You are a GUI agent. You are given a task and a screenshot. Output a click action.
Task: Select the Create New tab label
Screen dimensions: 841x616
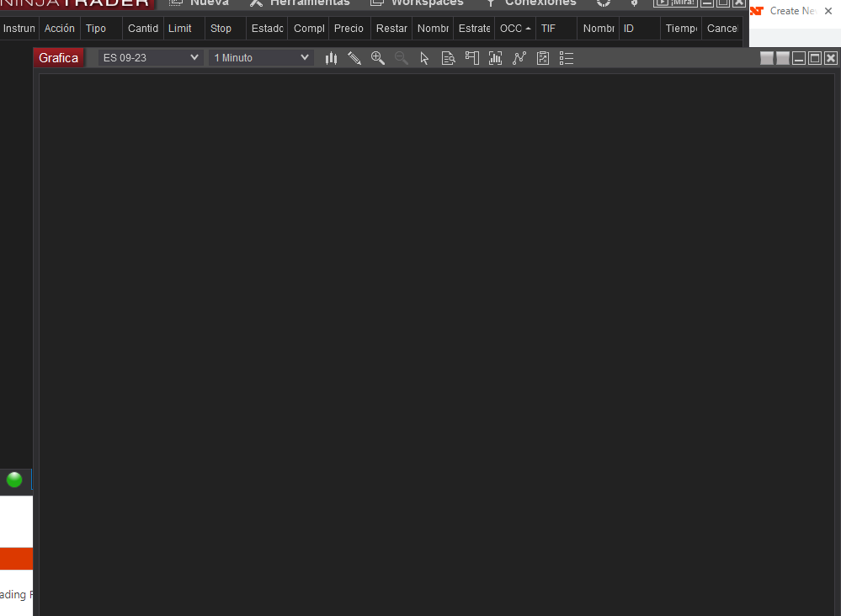click(793, 11)
